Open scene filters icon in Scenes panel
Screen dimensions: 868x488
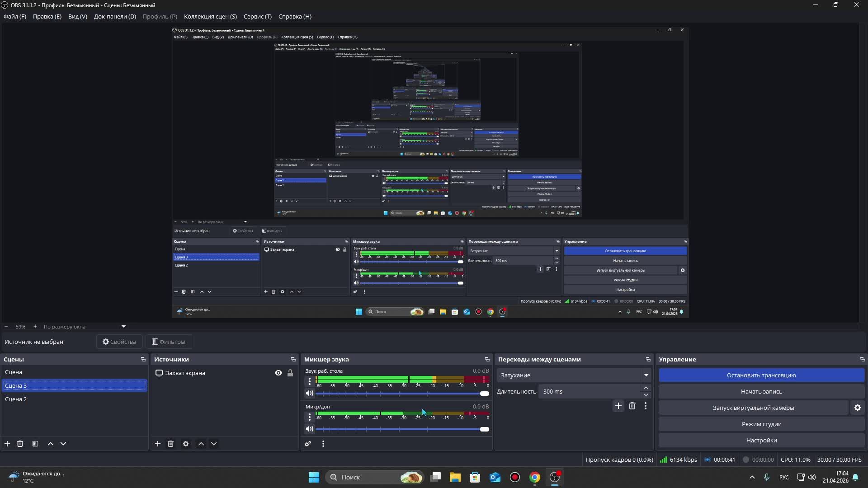[x=35, y=444]
